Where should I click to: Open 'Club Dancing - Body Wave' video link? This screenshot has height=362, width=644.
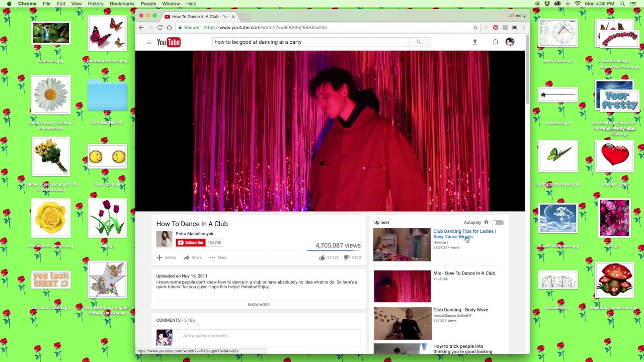click(460, 310)
